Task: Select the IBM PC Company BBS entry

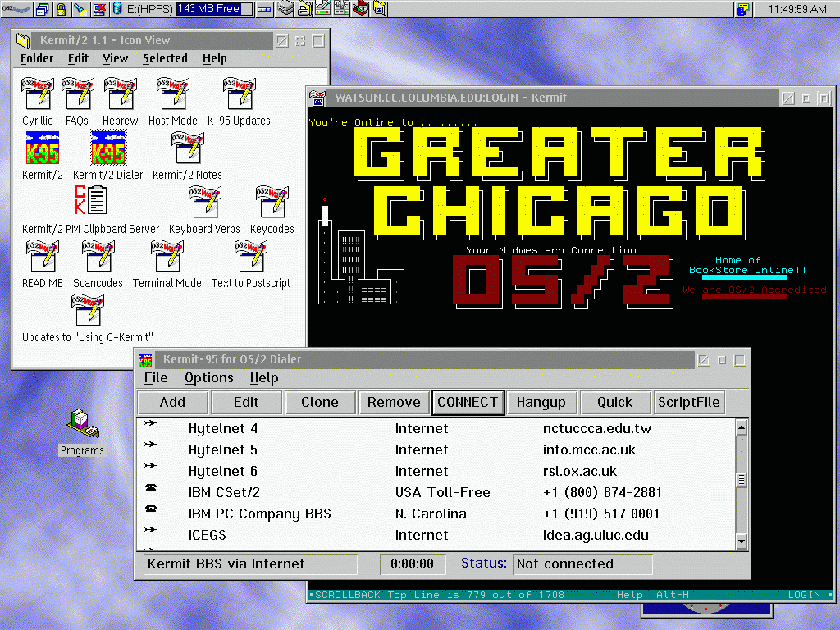Action: coord(260,514)
